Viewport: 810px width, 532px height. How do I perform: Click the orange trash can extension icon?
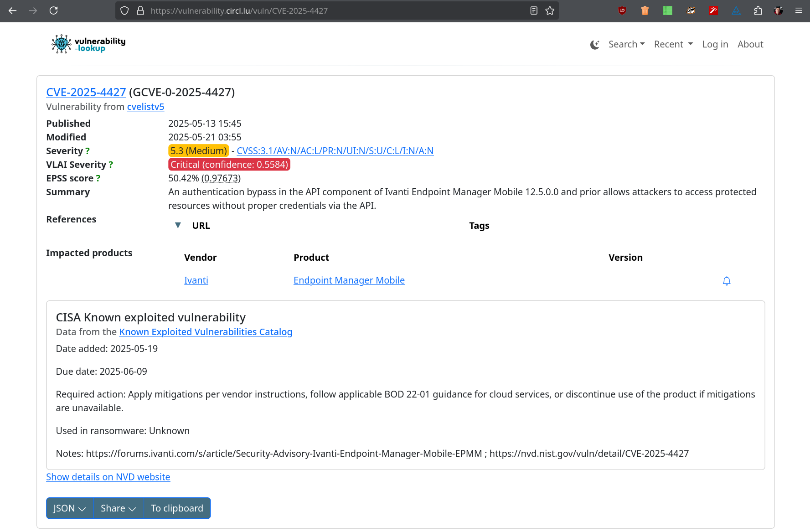(645, 10)
